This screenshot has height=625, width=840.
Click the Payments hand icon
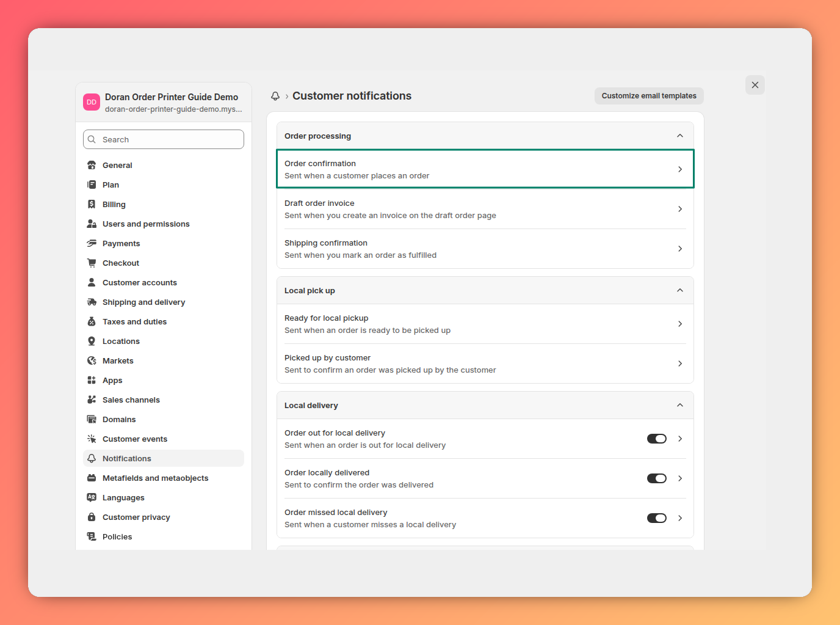click(x=92, y=243)
